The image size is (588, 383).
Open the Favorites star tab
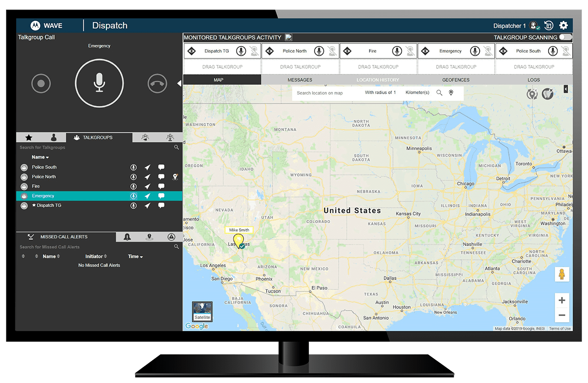tap(29, 138)
